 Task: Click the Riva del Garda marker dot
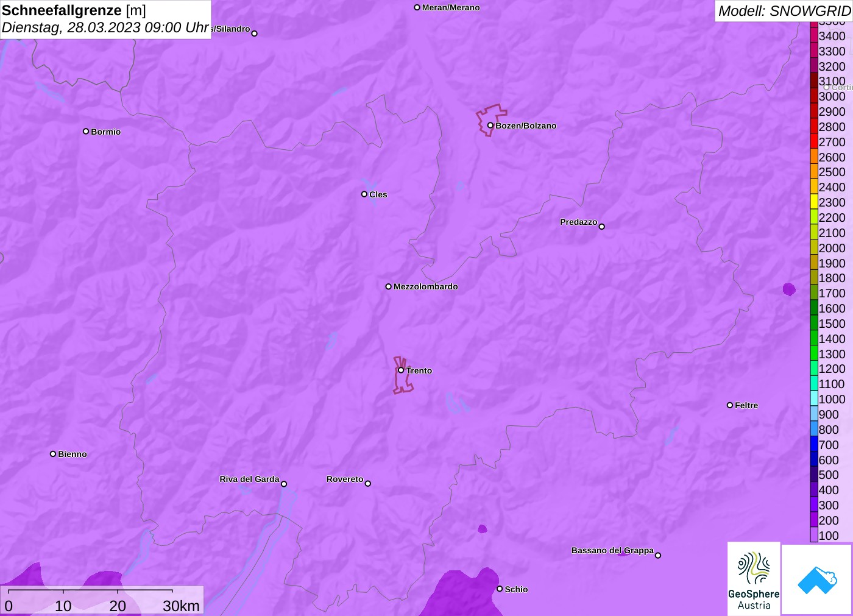coord(284,484)
